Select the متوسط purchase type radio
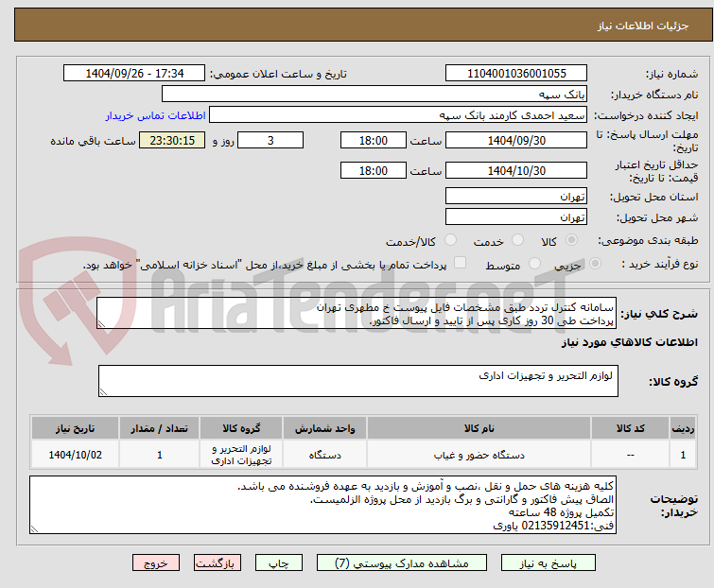The image size is (714, 588). pos(534,263)
